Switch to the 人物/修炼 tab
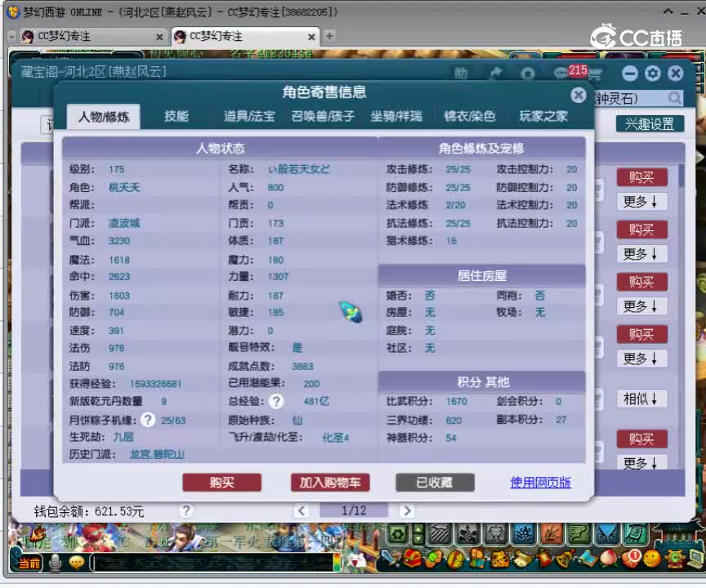The width and height of the screenshot is (706, 588). (103, 117)
